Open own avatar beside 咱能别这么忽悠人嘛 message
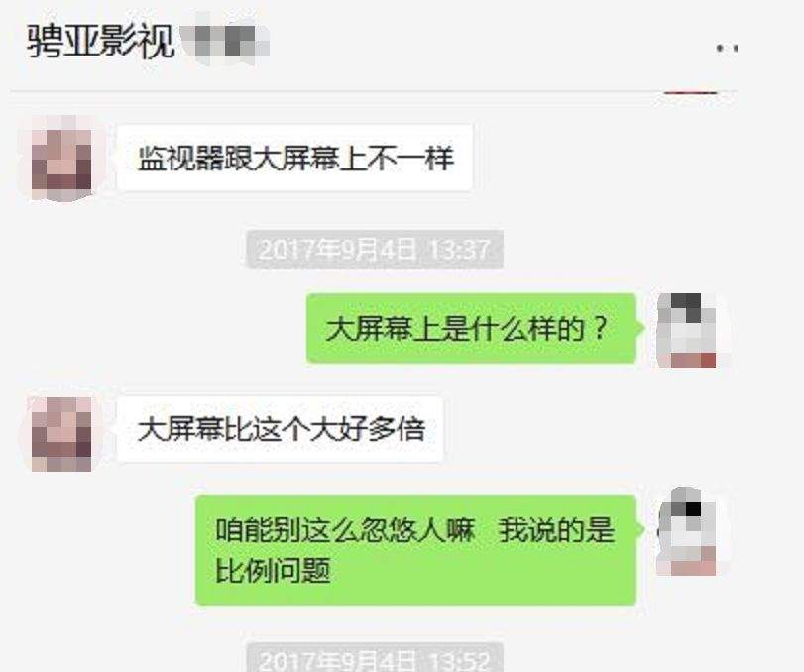The height and width of the screenshot is (672, 804). (687, 531)
